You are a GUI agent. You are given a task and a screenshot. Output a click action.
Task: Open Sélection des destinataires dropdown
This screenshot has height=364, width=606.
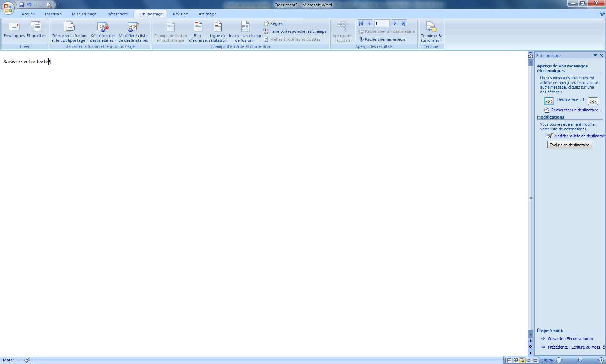point(103,32)
